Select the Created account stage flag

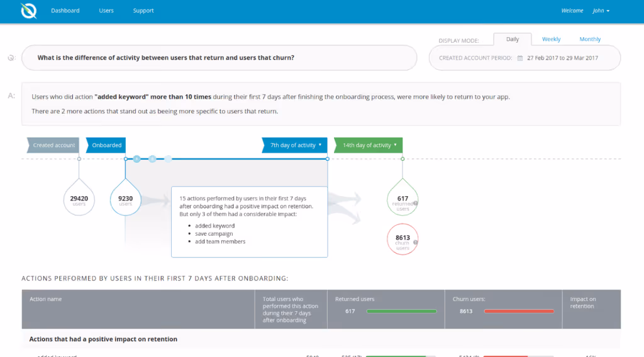click(x=53, y=145)
